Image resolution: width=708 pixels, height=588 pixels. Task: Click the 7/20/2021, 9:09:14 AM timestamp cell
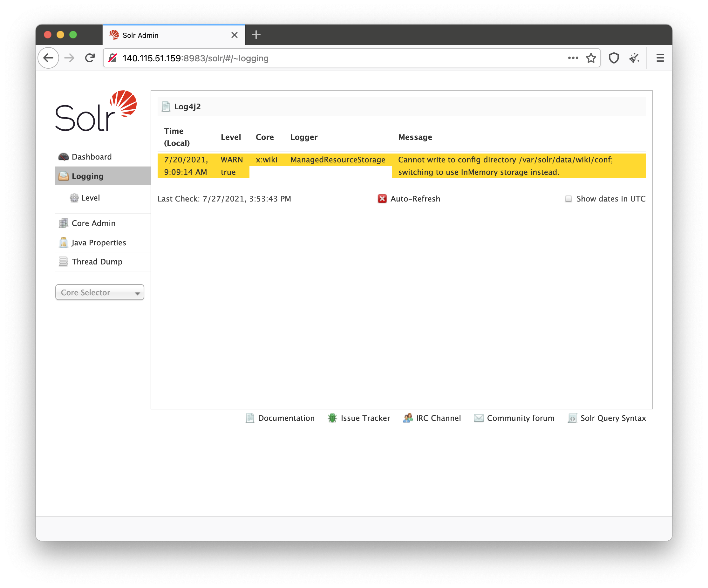[x=186, y=166]
